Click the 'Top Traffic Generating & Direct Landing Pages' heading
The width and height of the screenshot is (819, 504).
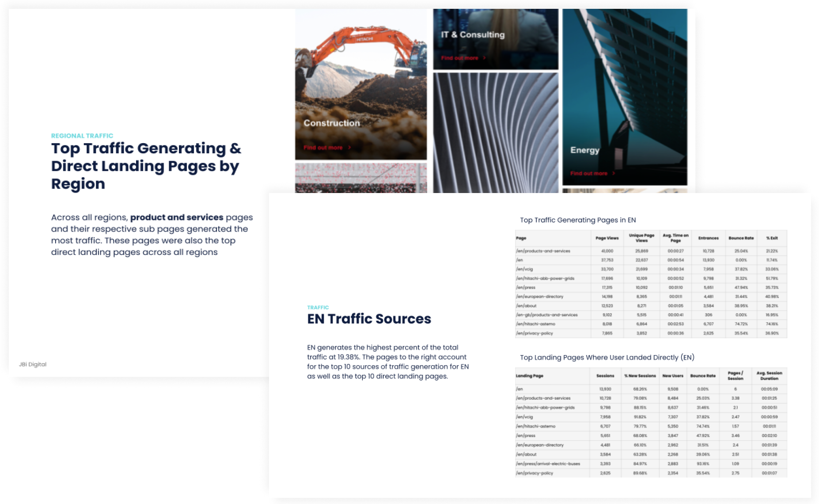click(x=146, y=166)
